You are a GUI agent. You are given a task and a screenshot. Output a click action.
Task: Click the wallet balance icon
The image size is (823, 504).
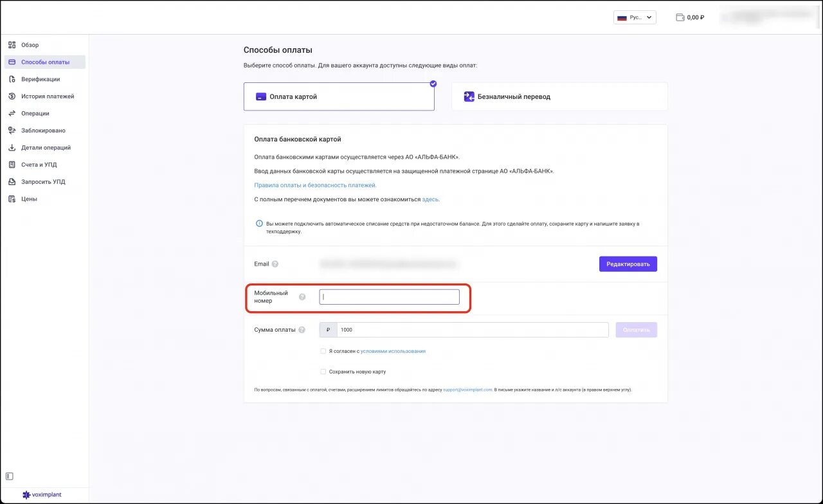coord(680,17)
